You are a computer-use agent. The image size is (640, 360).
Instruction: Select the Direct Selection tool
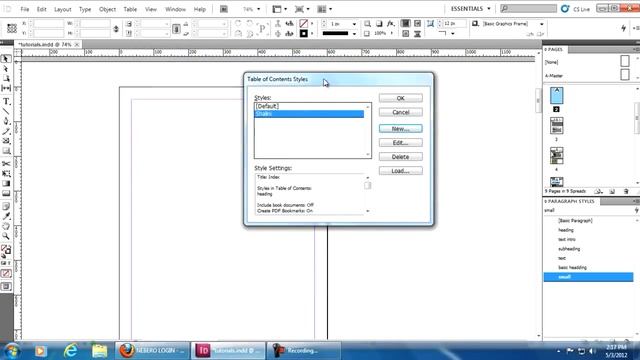coord(6,69)
